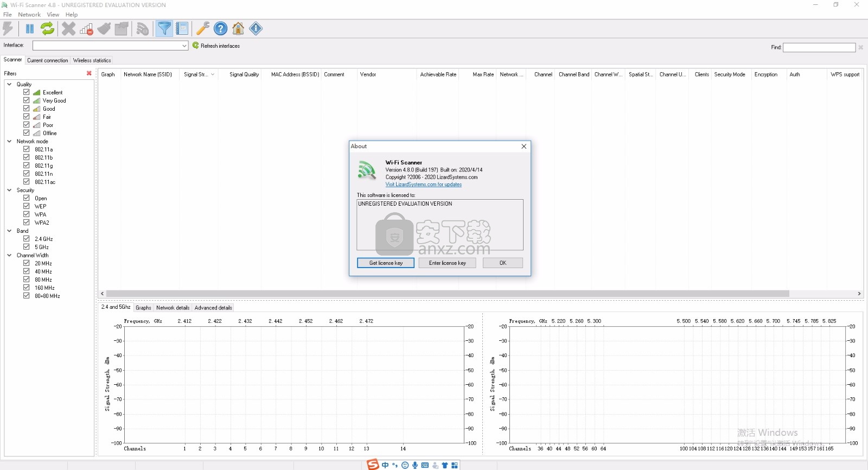
Task: Click the export box toolbar icon
Action: [122, 28]
